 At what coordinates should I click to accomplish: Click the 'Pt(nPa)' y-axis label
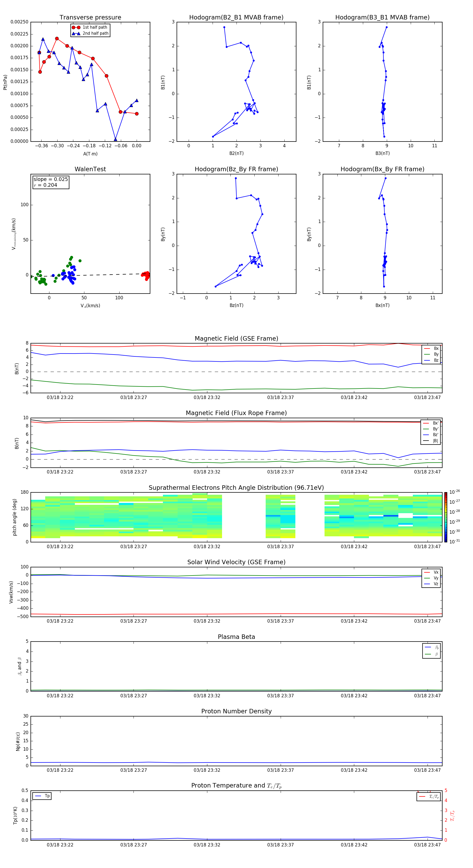pyautogui.click(x=5, y=82)
